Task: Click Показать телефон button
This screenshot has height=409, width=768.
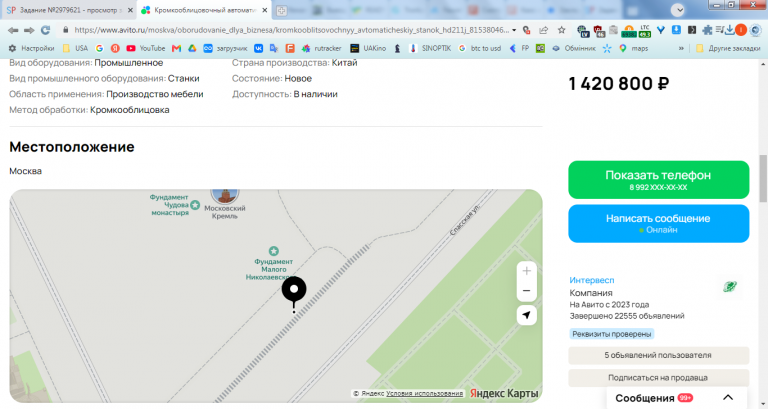Action: coord(658,180)
